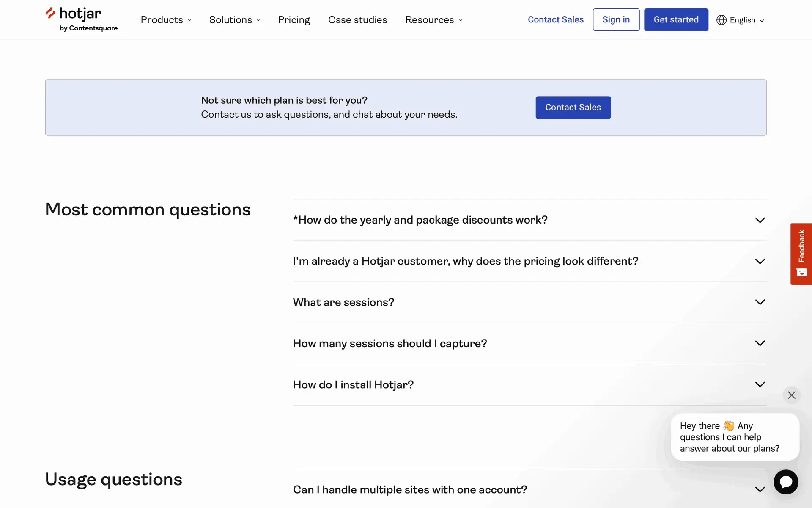
Task: Click chevron beside How do I install Hotjar
Action: [760, 384]
